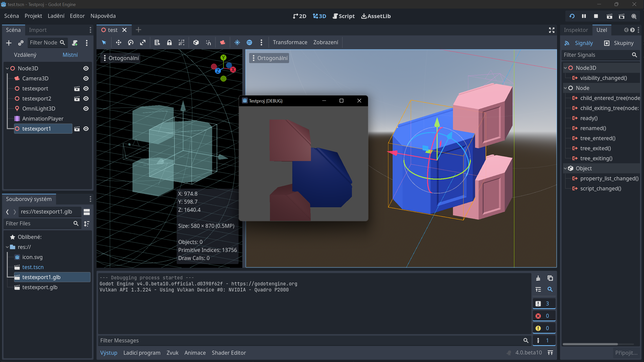Open Scene dock options menu (three dots)
Screen dimensions: 644x362
(87, 43)
